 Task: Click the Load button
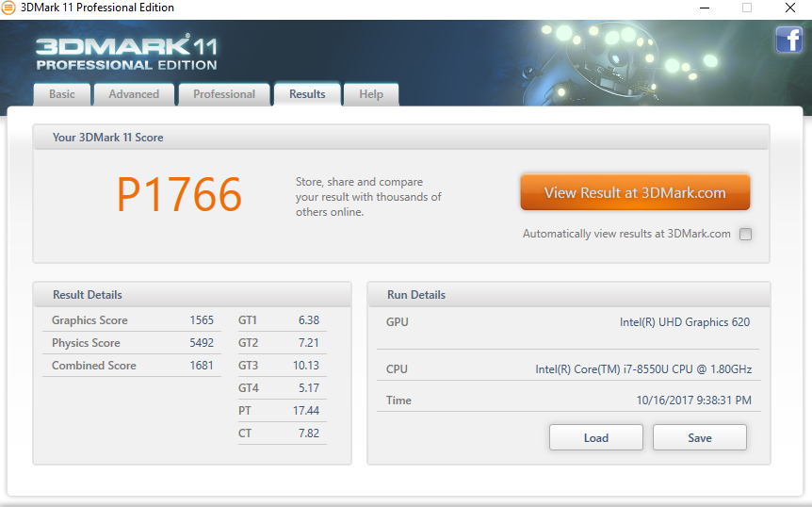coord(595,437)
